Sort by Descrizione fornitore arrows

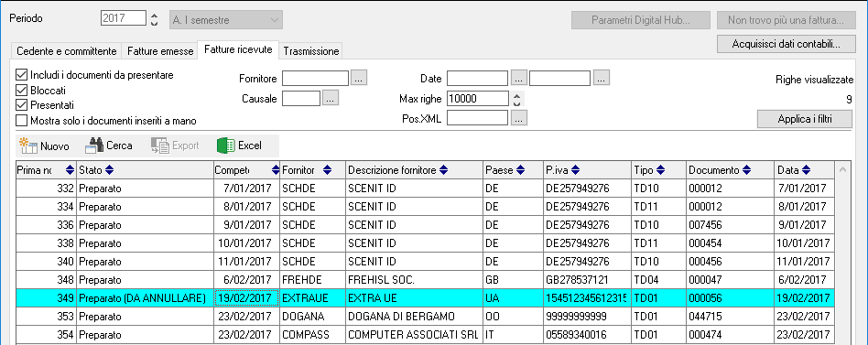click(443, 170)
